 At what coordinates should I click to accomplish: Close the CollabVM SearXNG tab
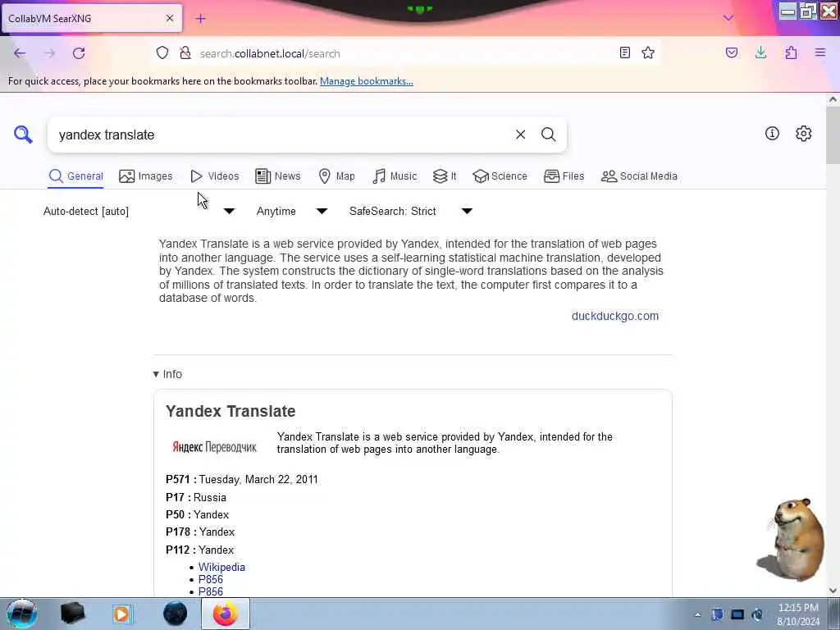pyautogui.click(x=170, y=18)
